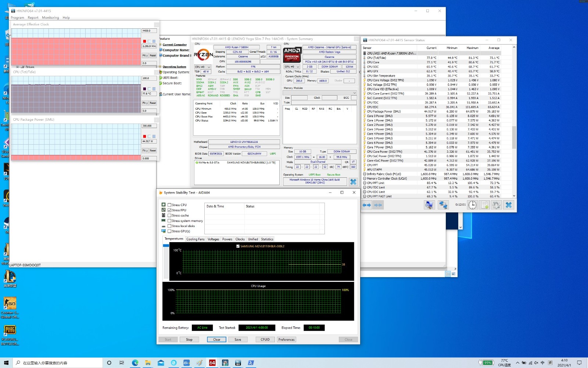Select the CPU Package Power (SMU) sensor row
Image resolution: width=588 pixels, height=368 pixels.
(x=431, y=112)
